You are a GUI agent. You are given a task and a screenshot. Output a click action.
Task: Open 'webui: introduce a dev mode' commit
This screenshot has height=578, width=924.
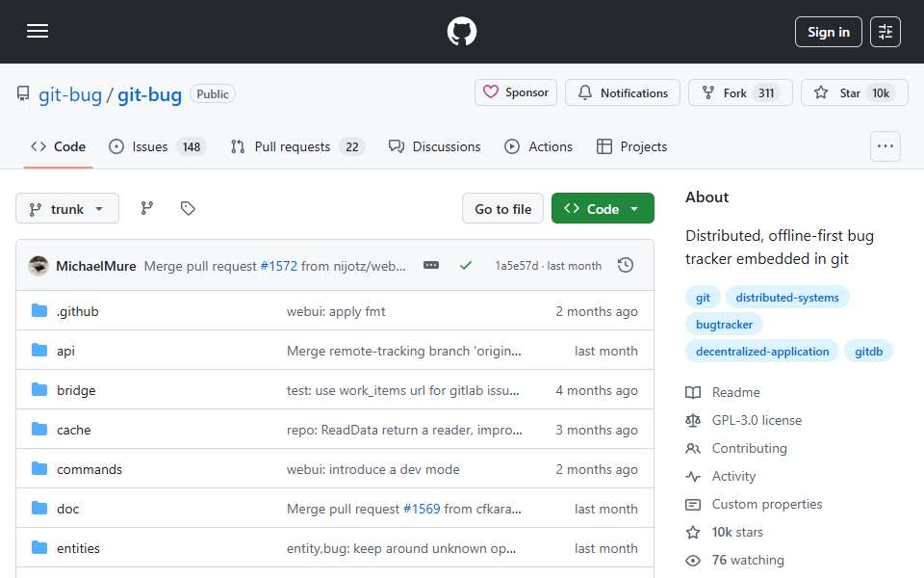click(x=373, y=469)
